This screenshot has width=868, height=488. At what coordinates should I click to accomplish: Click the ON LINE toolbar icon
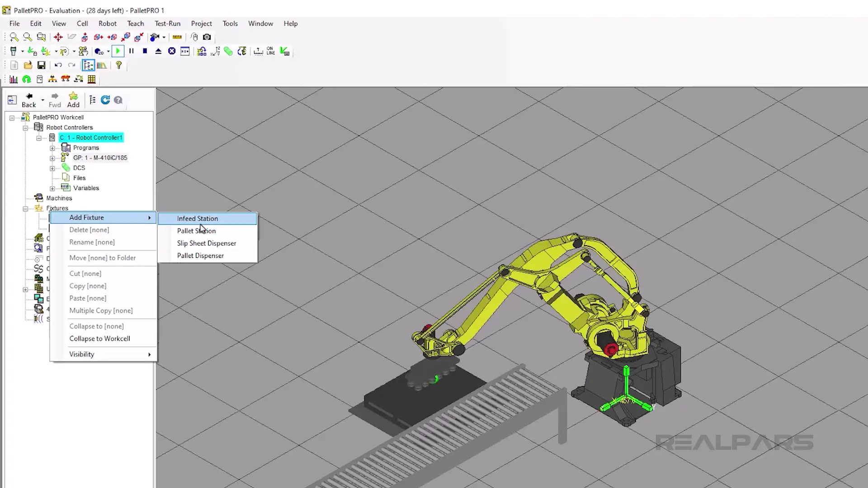coord(271,51)
